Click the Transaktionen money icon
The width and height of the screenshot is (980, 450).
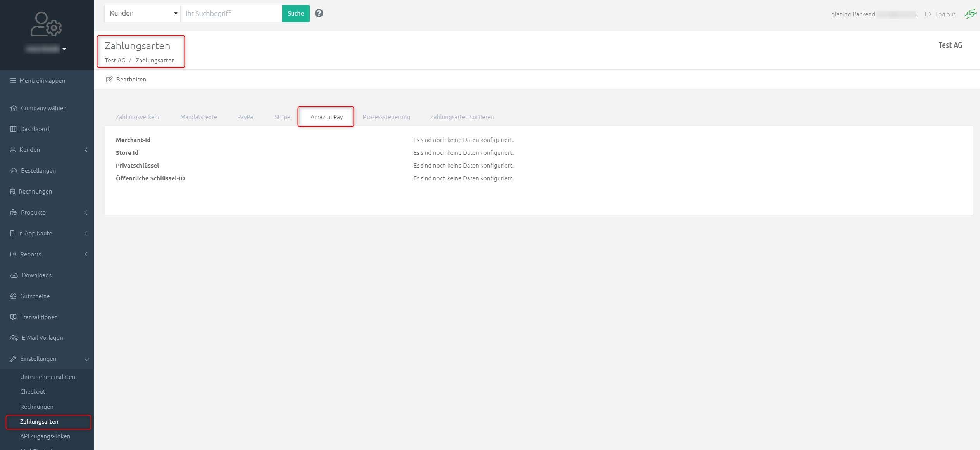pos(14,317)
